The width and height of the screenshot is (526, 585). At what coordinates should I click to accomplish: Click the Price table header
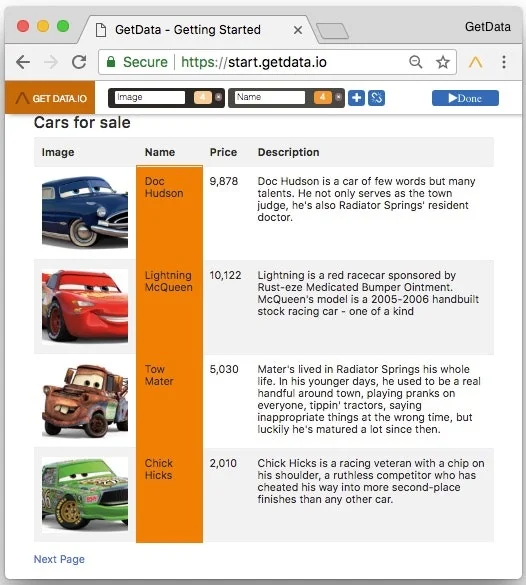pos(223,152)
